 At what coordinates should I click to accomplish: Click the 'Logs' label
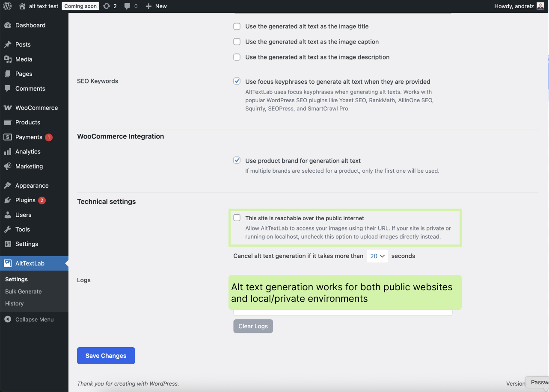click(x=84, y=280)
